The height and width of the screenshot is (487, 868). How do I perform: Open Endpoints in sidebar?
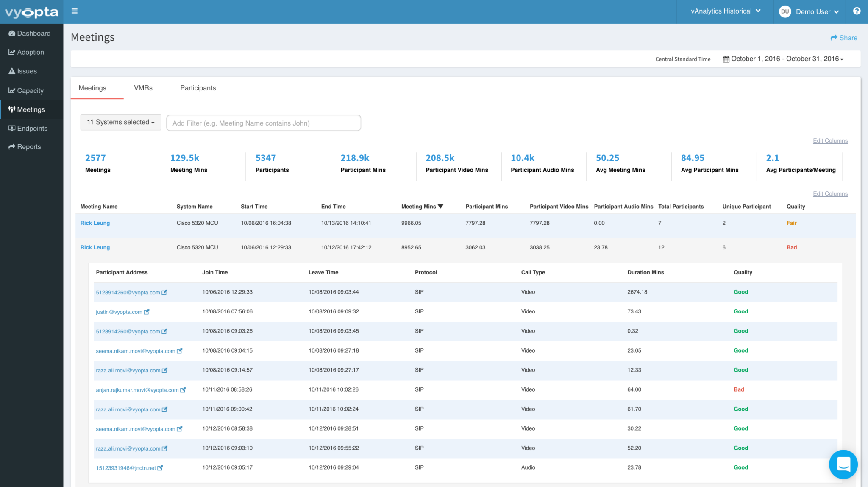point(31,128)
